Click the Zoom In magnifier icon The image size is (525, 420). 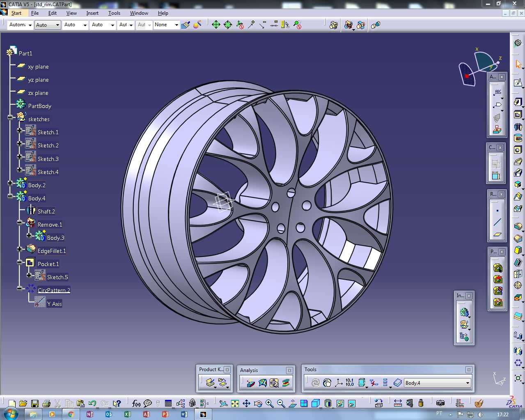point(269,404)
